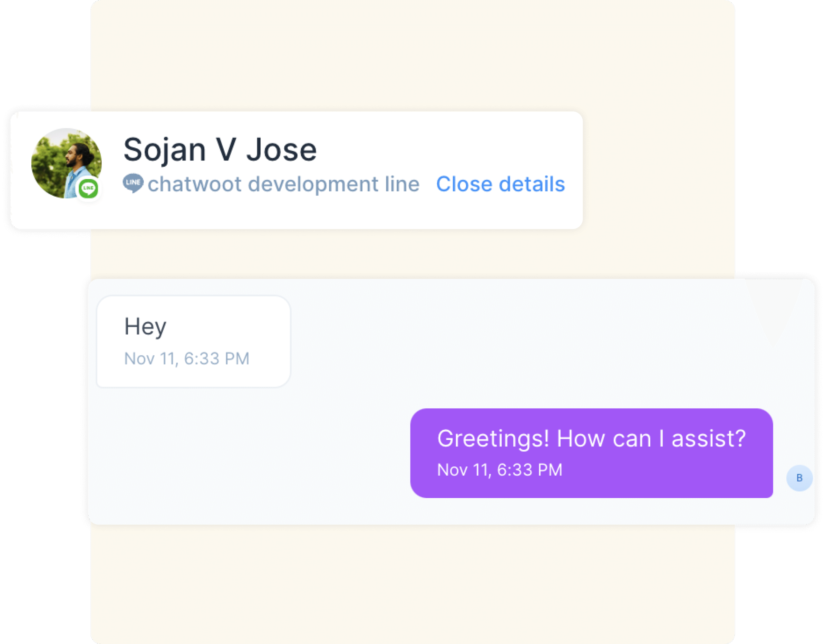Click chatwoot development line inbox label
This screenshot has width=825, height=644.
[283, 184]
